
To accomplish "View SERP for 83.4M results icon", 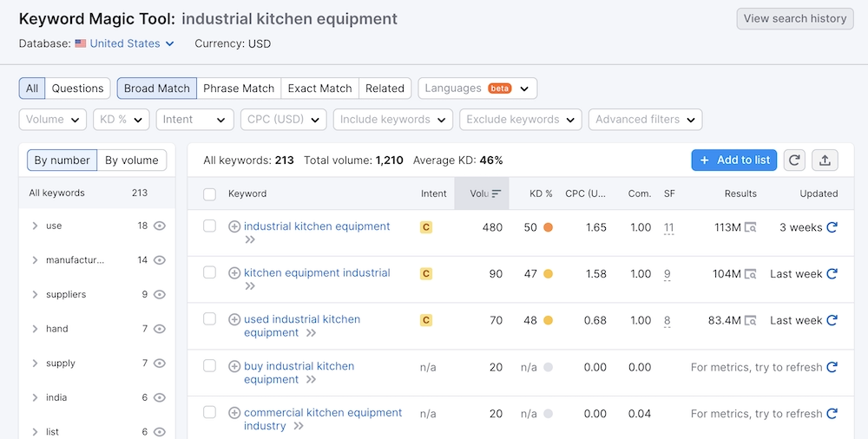I will point(751,320).
